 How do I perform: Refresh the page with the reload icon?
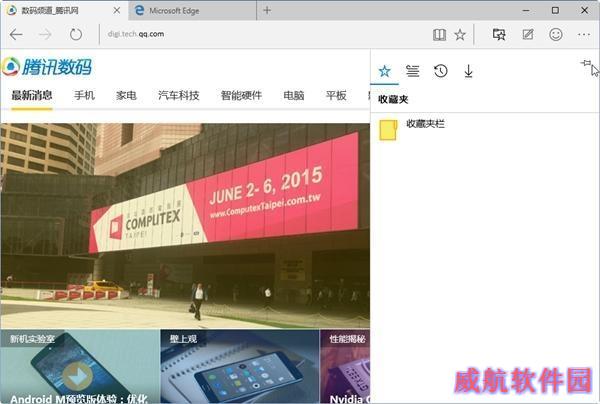76,34
